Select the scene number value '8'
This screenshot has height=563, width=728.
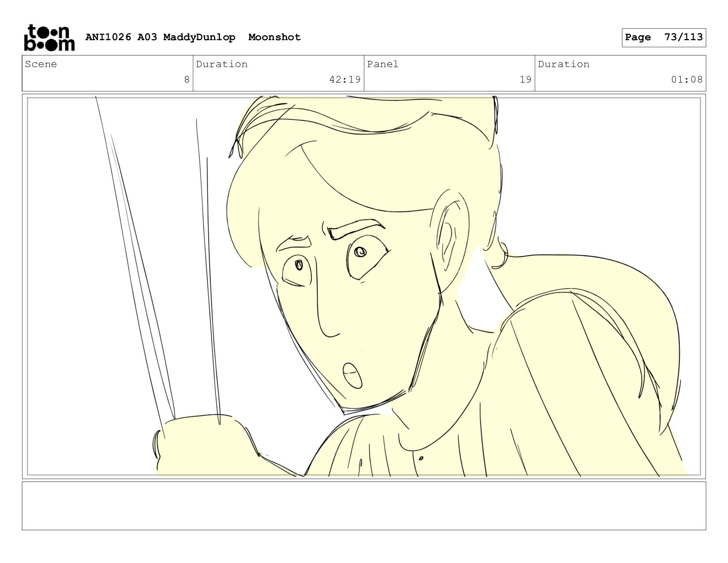[187, 79]
